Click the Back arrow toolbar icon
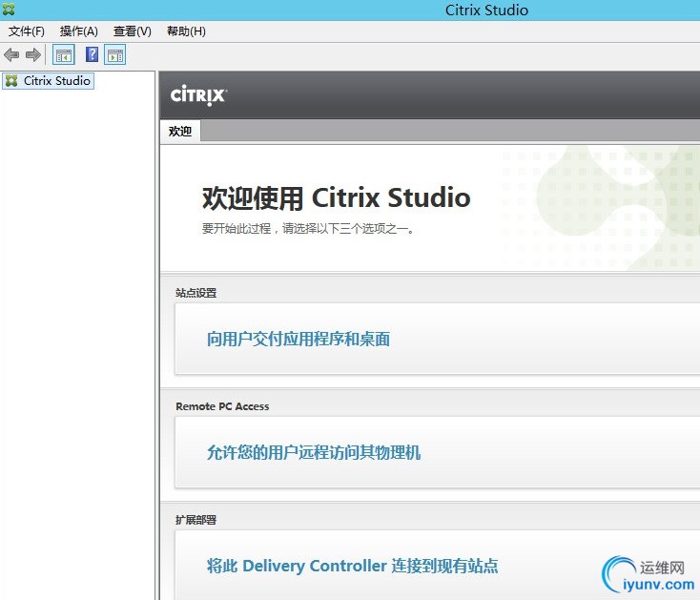 11,55
